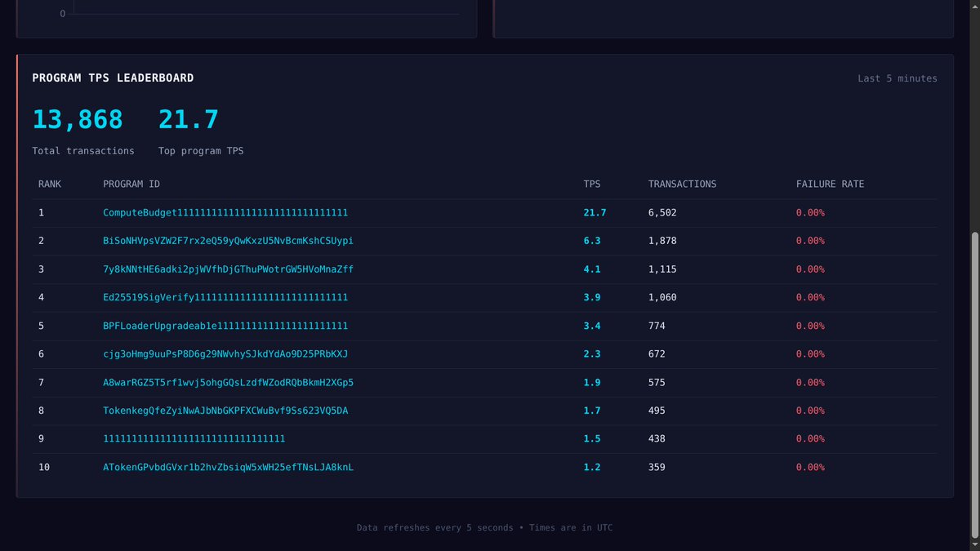Click failure rate in Ed25519SigVerify row

point(810,297)
